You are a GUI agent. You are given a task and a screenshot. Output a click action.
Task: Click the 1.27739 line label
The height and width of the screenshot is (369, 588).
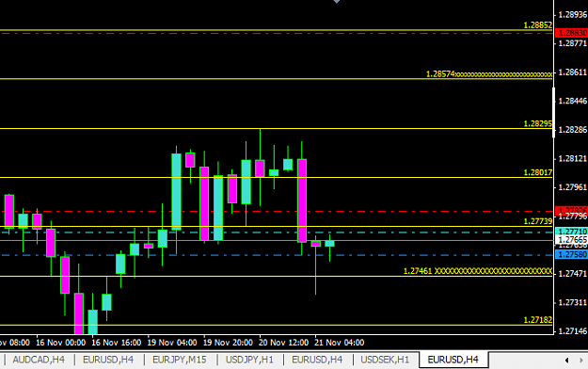click(538, 221)
